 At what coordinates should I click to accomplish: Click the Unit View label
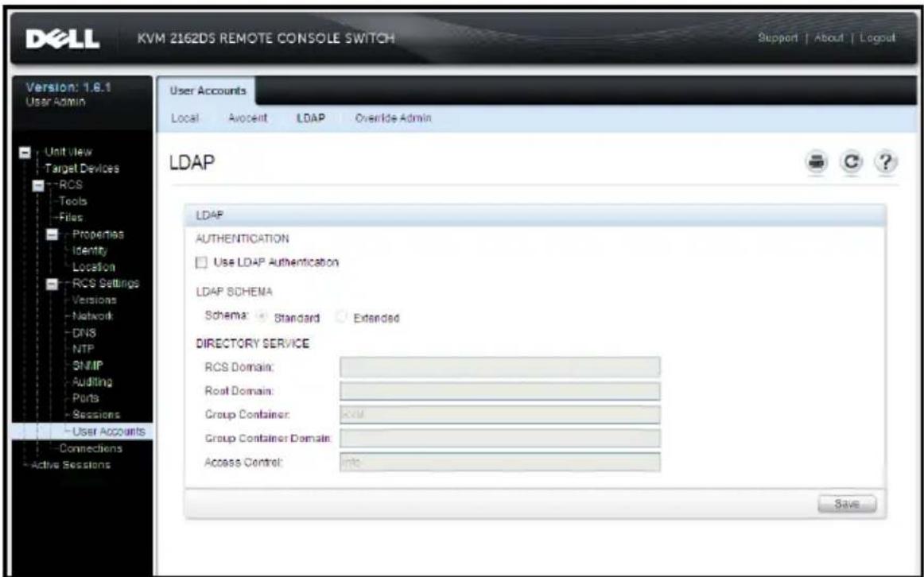68,153
